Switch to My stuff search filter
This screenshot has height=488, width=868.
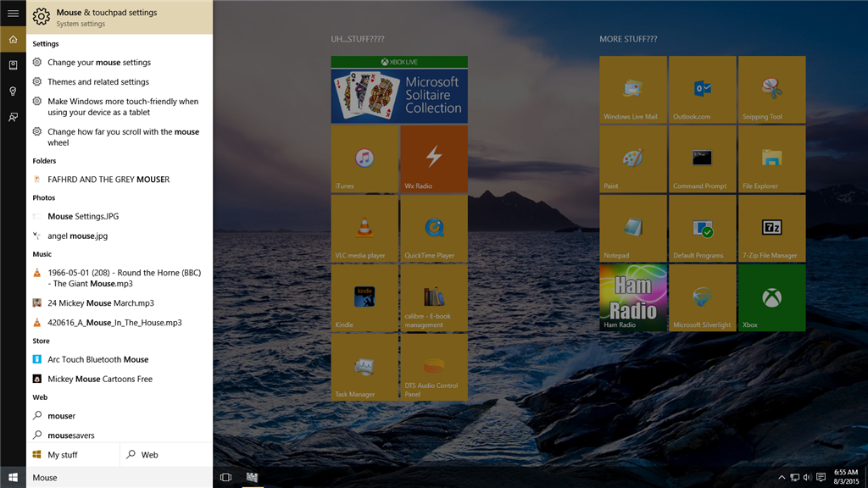click(73, 455)
